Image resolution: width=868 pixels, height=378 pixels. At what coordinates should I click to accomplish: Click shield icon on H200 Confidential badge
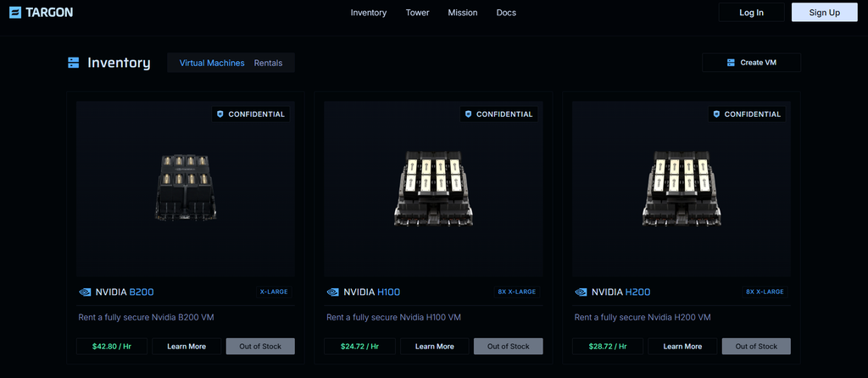(716, 114)
